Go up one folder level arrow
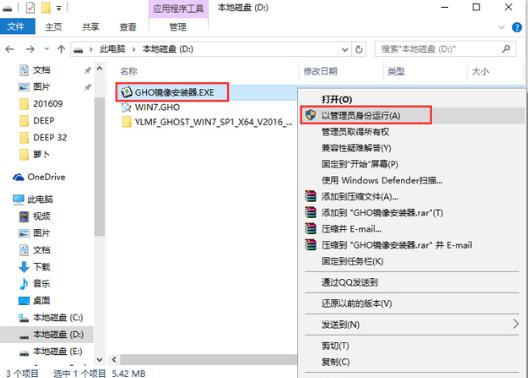This screenshot has width=528, height=378. click(61, 49)
